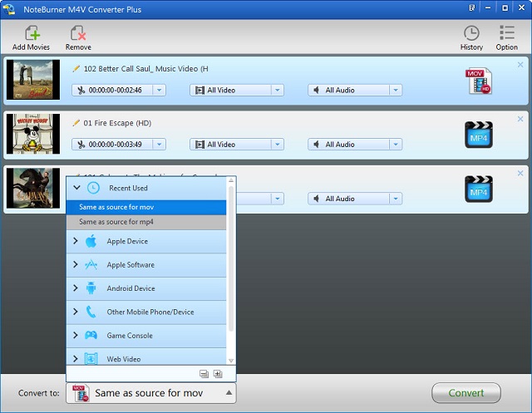Select the third movie's horse thumbnail

pos(33,188)
